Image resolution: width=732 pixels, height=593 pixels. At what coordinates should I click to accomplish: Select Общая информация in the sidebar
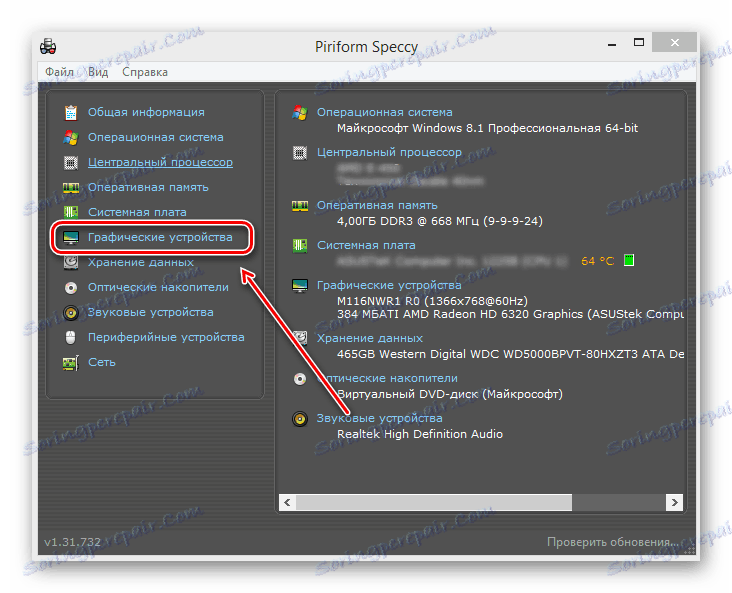[x=146, y=113]
